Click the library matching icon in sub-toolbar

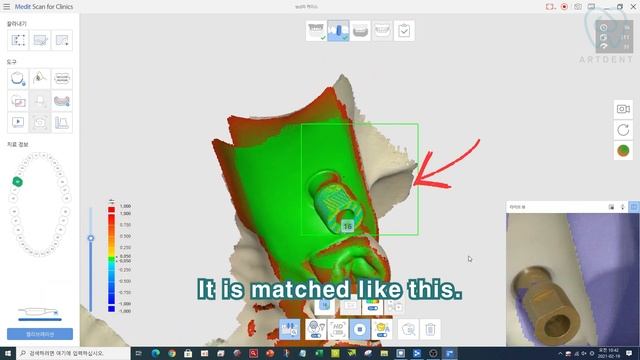[350, 305]
